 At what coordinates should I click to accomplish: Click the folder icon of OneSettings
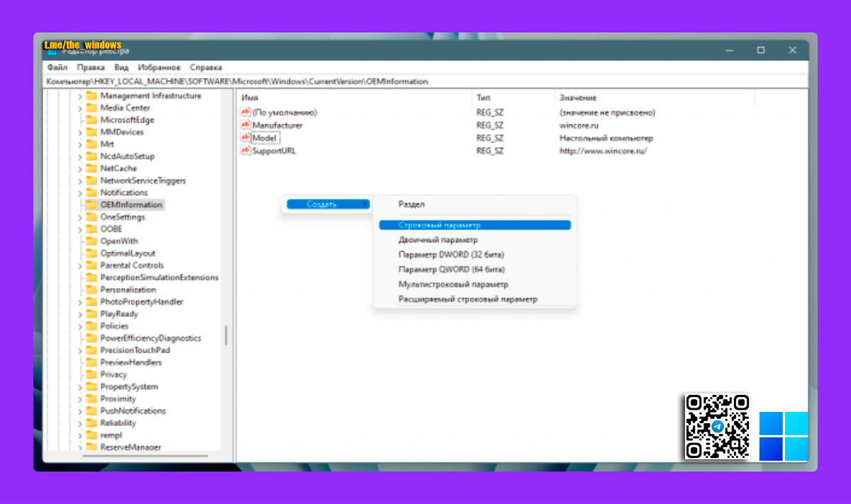pyautogui.click(x=91, y=217)
